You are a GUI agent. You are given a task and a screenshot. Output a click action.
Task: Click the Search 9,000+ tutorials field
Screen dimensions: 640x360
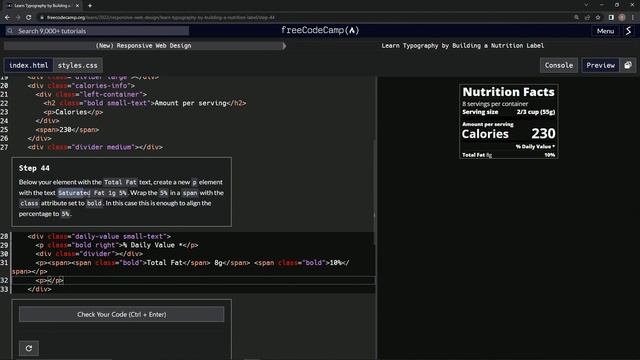tap(97, 31)
